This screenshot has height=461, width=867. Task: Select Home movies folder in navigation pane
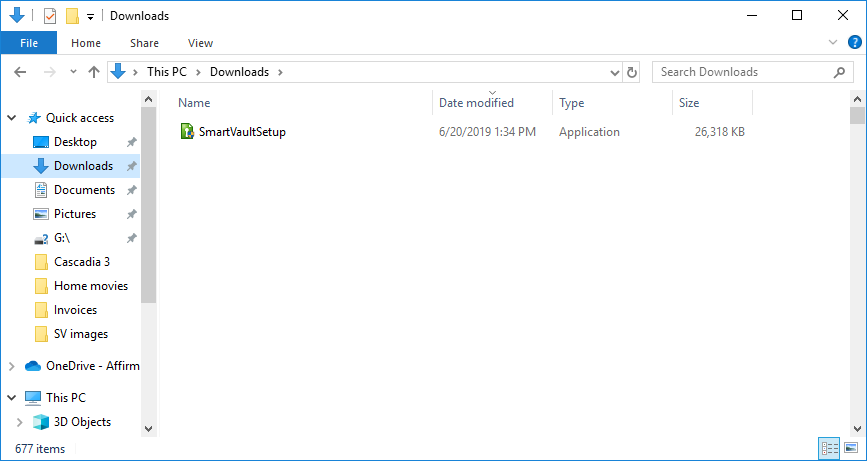pyautogui.click(x=91, y=286)
